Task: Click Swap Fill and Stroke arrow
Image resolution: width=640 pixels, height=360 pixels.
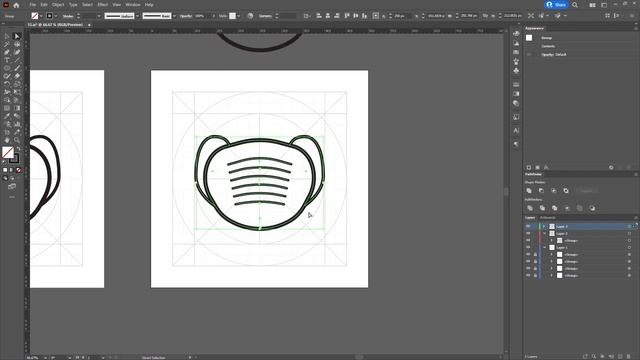Action: 18,149
